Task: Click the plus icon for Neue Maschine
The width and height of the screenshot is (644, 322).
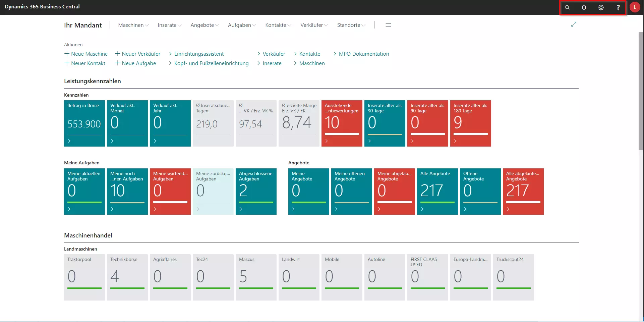Action: [67, 54]
